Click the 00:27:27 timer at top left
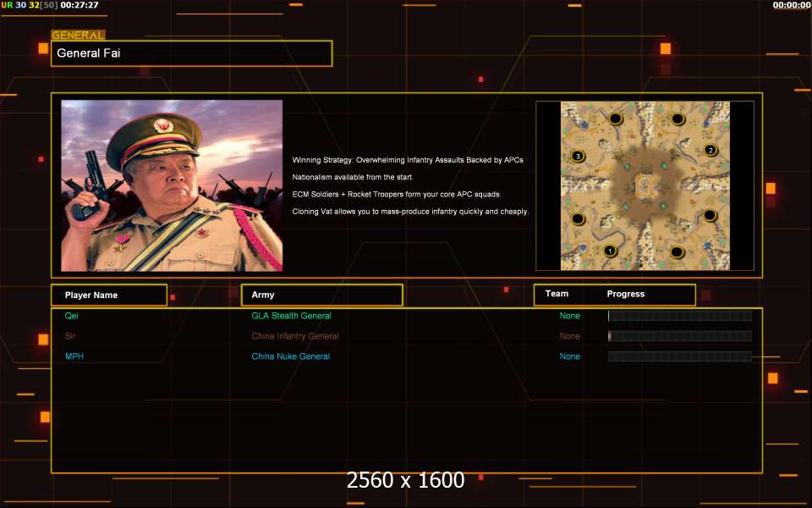Image resolution: width=812 pixels, height=508 pixels. pos(80,5)
